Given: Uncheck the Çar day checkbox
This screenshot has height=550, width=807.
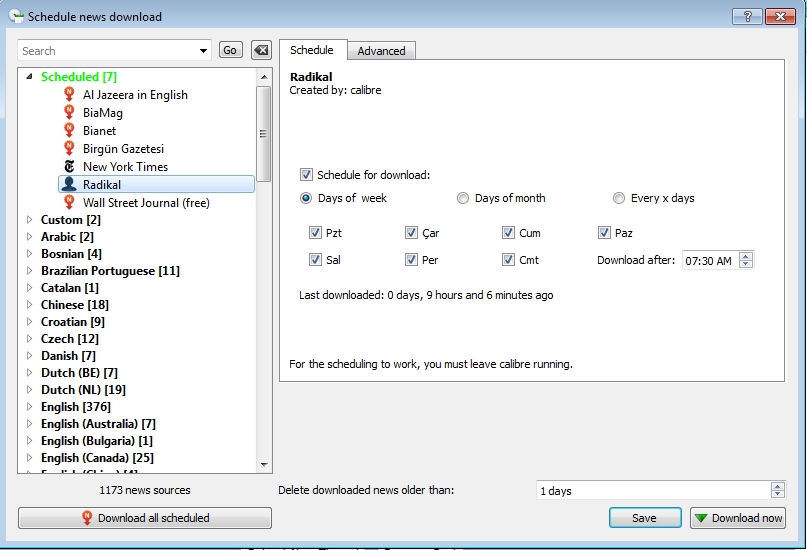Looking at the screenshot, I should pyautogui.click(x=411, y=233).
